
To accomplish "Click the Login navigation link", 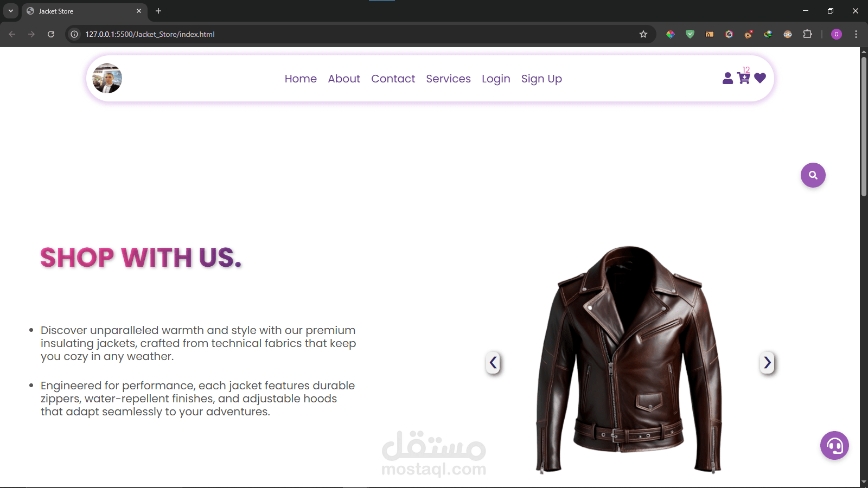I will point(495,79).
